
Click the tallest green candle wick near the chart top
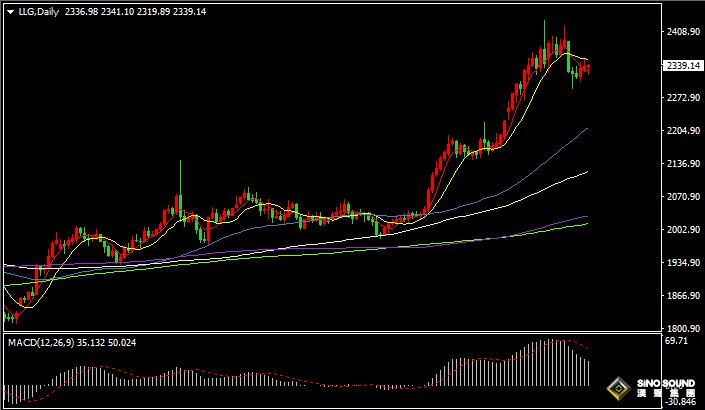pyautogui.click(x=544, y=30)
